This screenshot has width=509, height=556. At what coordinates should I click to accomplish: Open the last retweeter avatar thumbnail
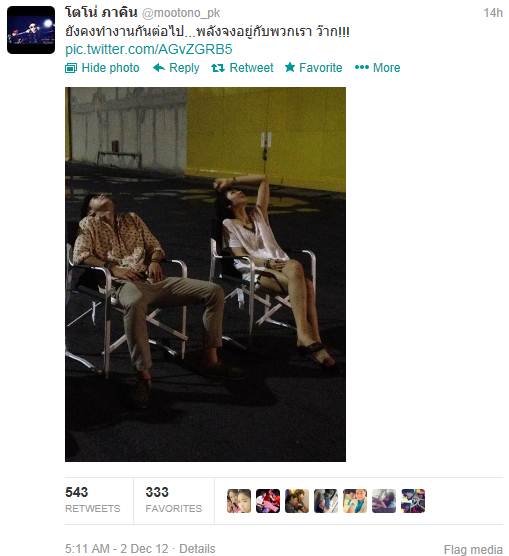pyautogui.click(x=413, y=501)
